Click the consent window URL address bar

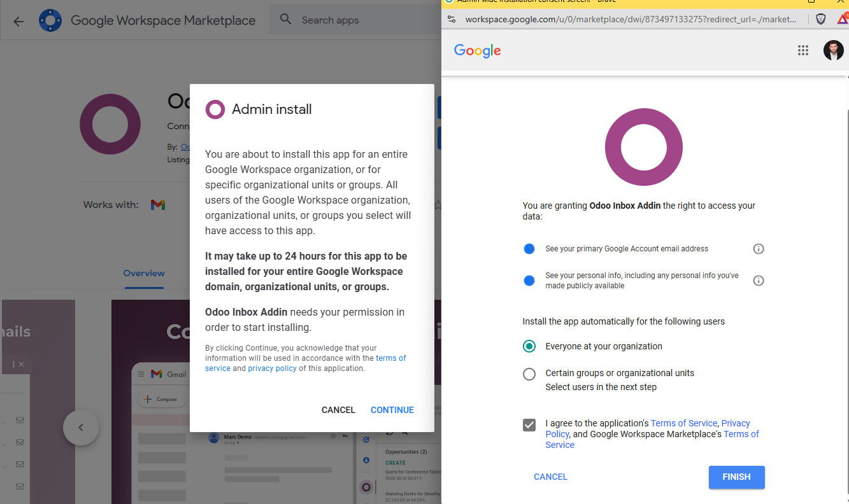click(x=631, y=19)
